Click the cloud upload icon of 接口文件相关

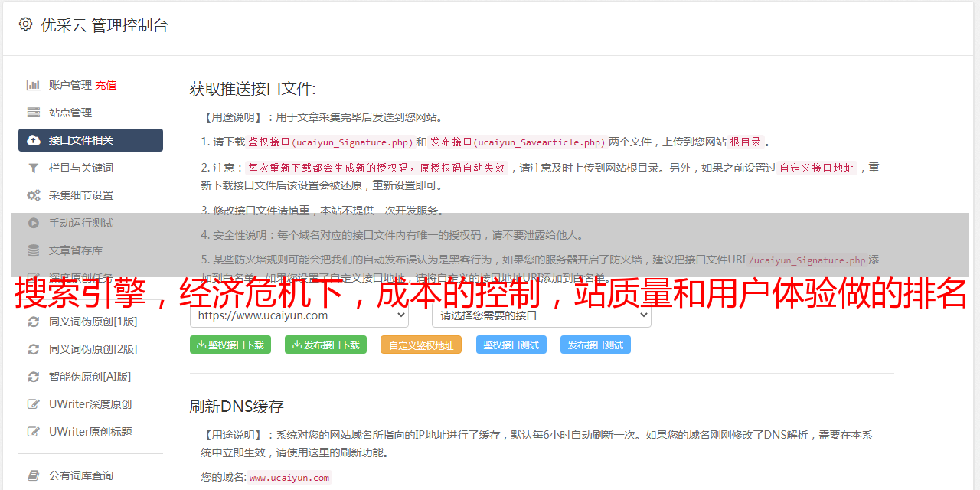[x=34, y=140]
